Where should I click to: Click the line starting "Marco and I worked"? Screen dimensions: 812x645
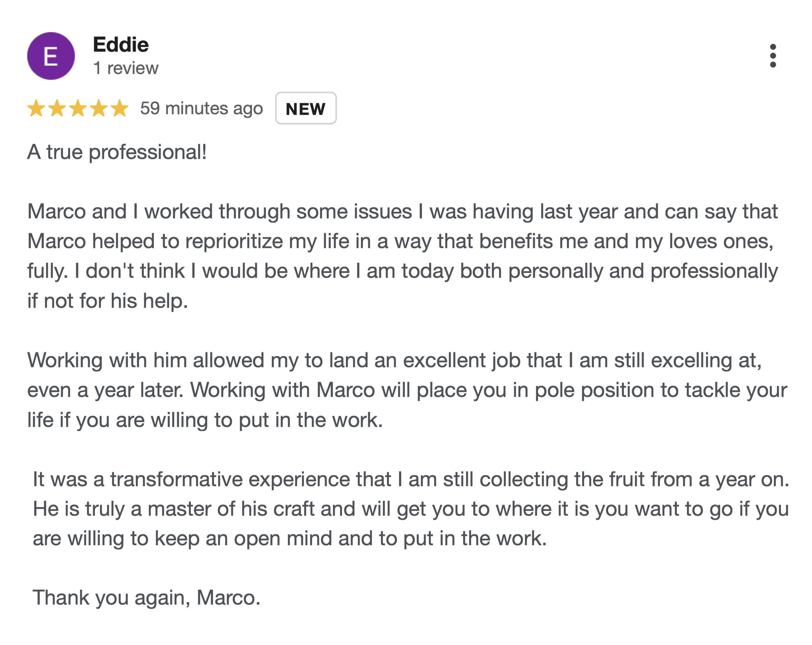[x=403, y=212]
